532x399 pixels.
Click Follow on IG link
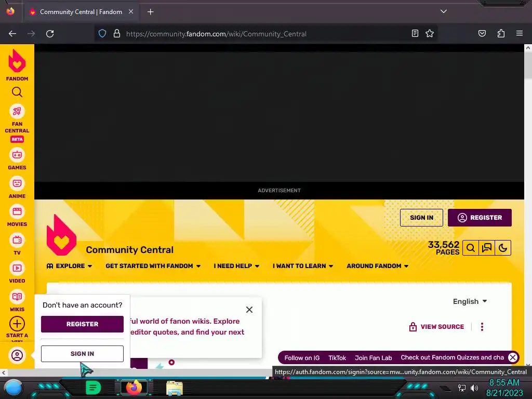(302, 358)
